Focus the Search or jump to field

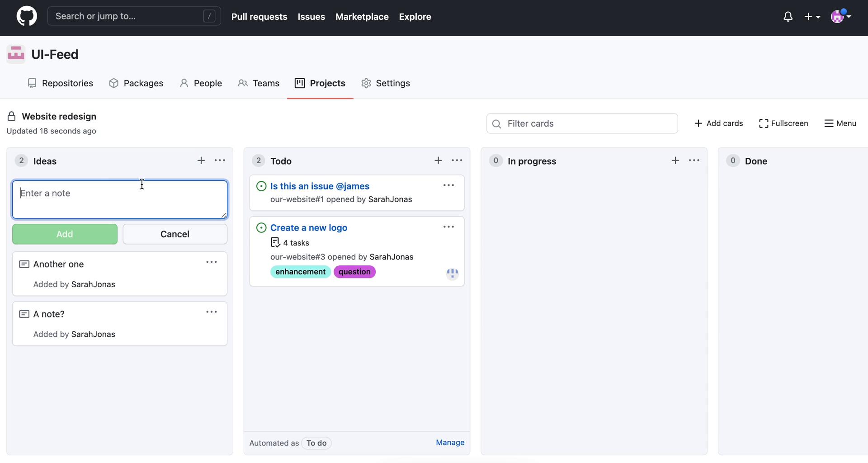(134, 16)
